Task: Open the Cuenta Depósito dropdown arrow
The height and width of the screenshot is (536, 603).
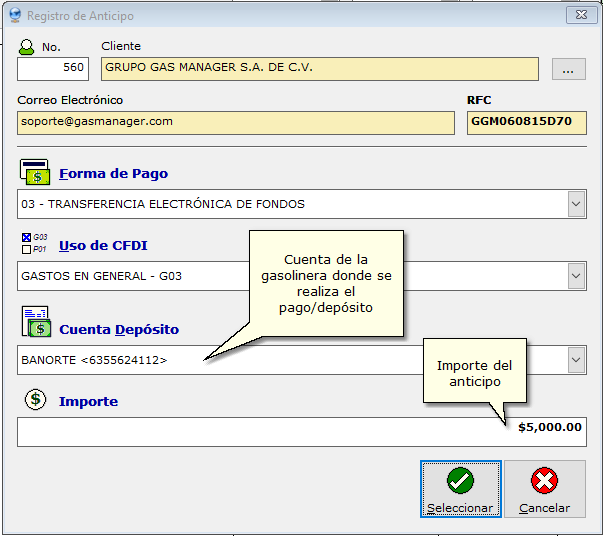Action: (576, 359)
